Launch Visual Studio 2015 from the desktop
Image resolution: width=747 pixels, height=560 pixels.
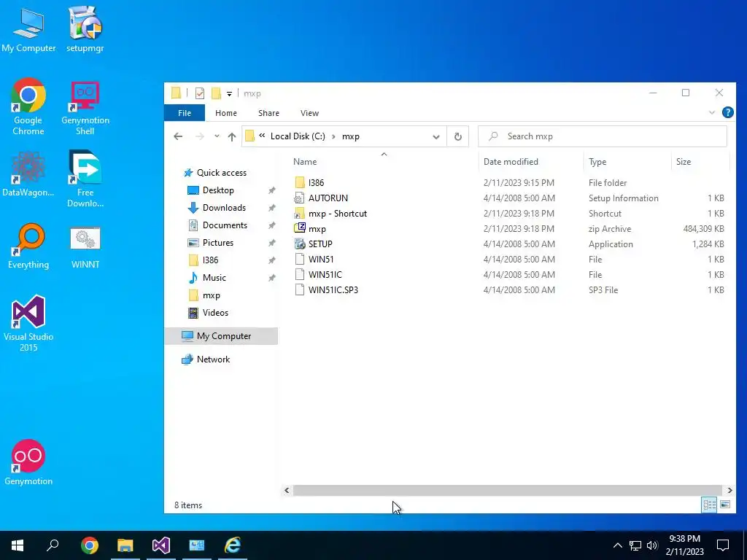tap(28, 324)
